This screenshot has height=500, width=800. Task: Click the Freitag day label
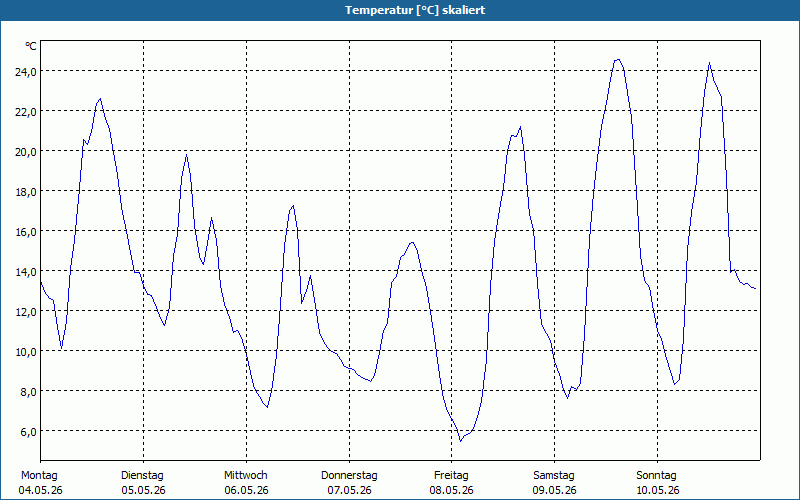pyautogui.click(x=452, y=476)
